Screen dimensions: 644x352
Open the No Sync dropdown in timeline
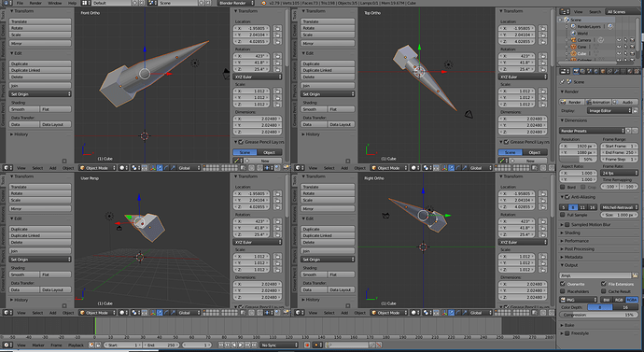[279, 345]
